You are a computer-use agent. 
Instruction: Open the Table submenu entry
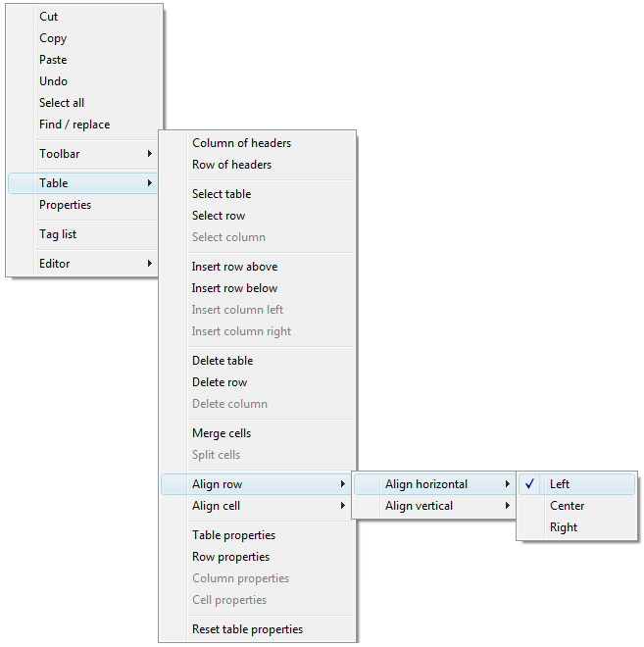(83, 183)
